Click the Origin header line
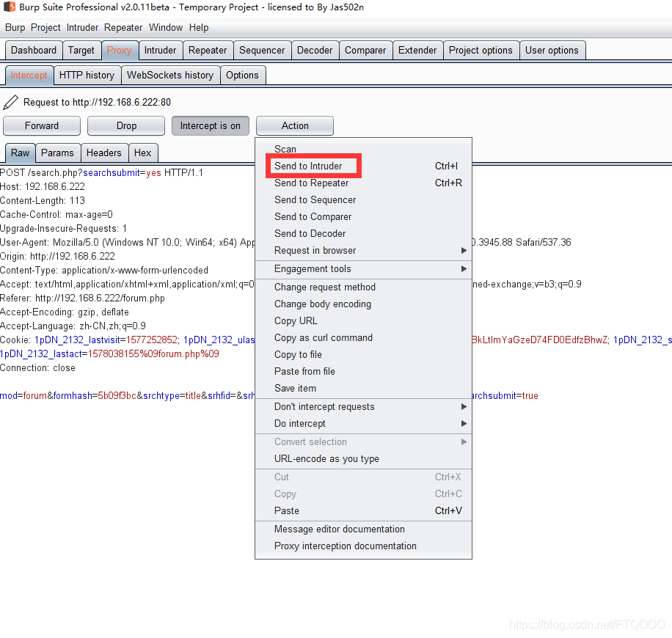The height and width of the screenshot is (638, 672). [x=57, y=257]
